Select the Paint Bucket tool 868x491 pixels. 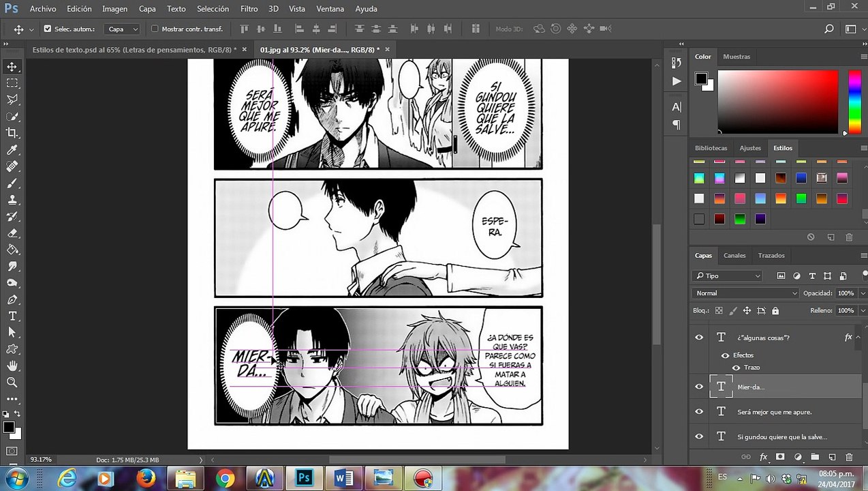[12, 250]
